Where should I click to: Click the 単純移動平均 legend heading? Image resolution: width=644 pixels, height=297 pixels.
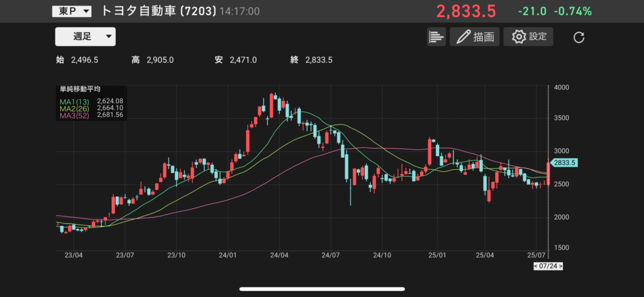click(80, 89)
